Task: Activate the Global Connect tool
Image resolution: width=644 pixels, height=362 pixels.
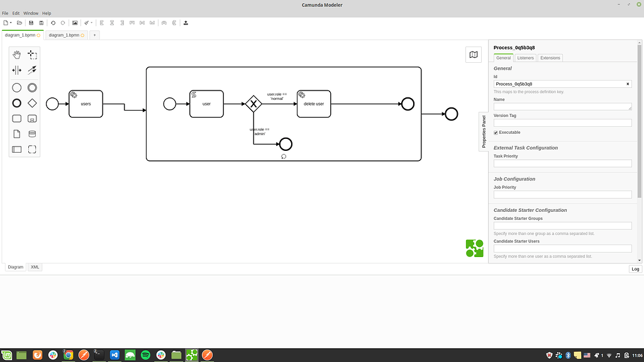Action: [31, 70]
